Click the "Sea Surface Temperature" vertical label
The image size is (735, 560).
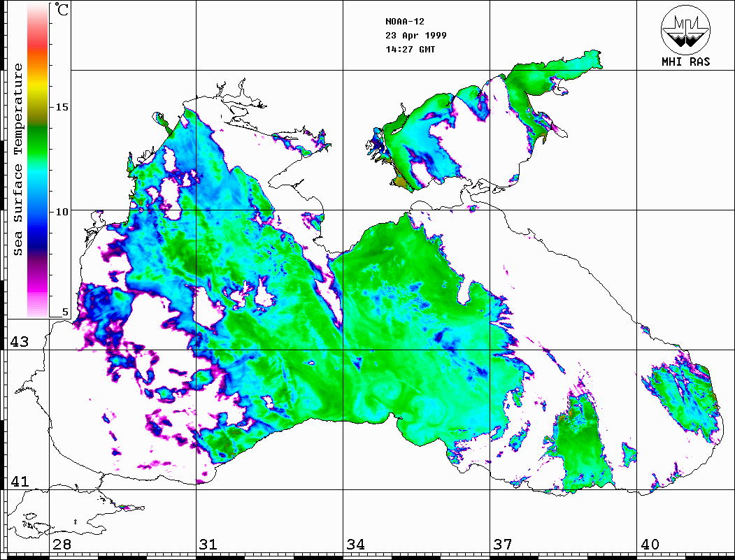[x=17, y=160]
